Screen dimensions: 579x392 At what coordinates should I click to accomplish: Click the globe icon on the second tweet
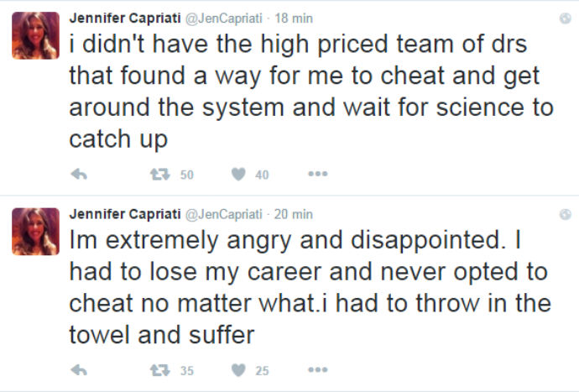click(x=566, y=214)
